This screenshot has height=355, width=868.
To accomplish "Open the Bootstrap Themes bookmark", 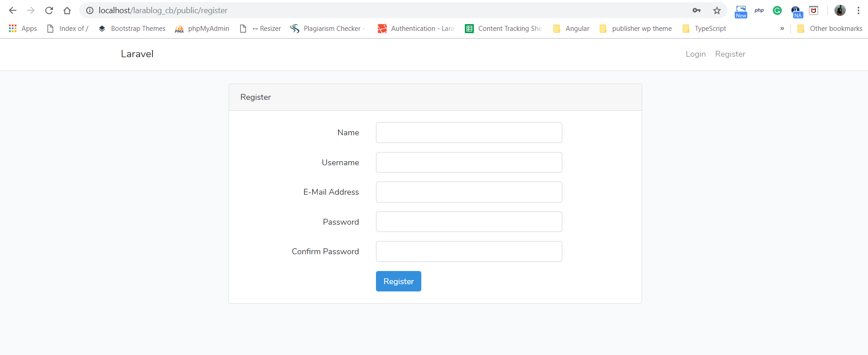I will pyautogui.click(x=132, y=28).
